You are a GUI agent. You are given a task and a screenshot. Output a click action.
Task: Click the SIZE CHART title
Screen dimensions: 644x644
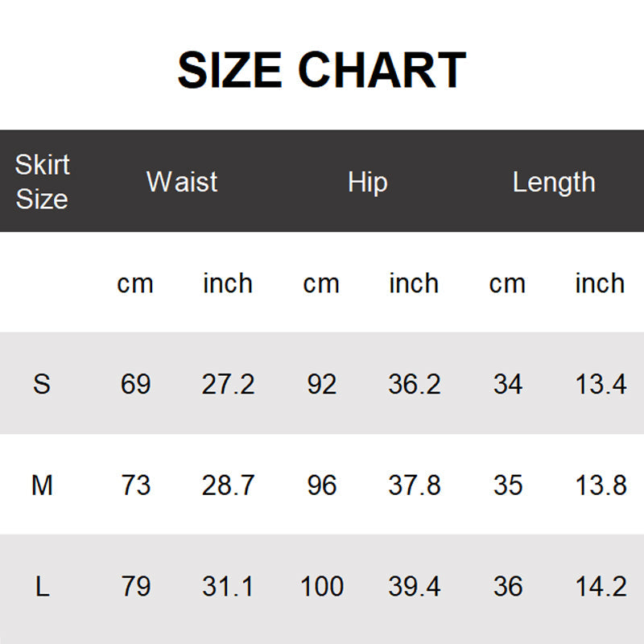pyautogui.click(x=321, y=70)
